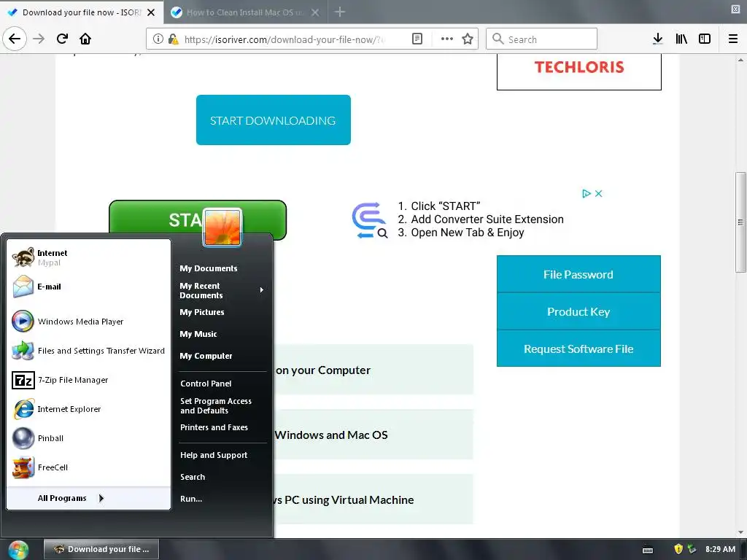Toggle reader view in the address bar
The height and width of the screenshot is (560, 747).
417,39
